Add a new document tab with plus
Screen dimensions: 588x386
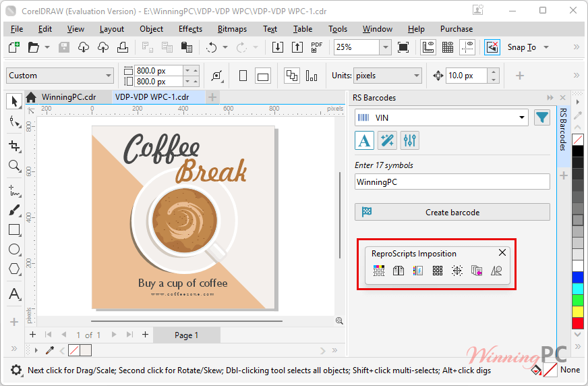coord(212,97)
